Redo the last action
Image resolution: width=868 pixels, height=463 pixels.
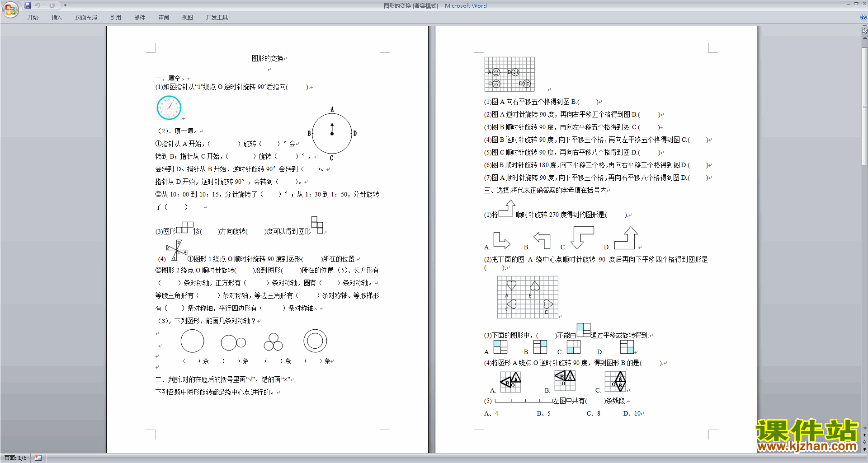(52, 5)
